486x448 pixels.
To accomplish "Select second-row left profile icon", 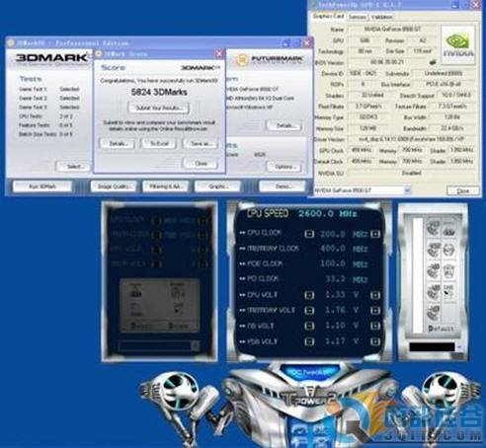I will pos(433,250).
